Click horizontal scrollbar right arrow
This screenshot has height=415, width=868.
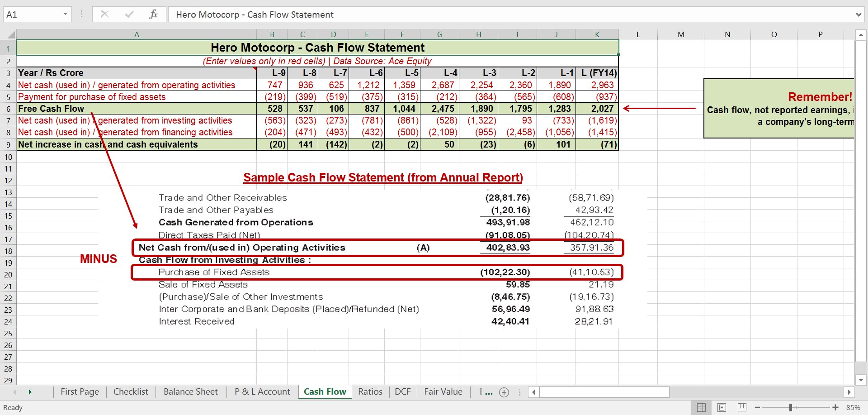tap(849, 392)
